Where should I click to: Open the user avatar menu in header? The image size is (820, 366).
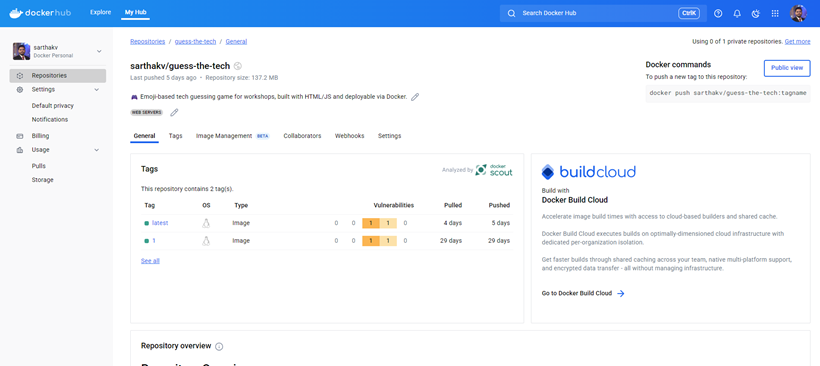798,13
